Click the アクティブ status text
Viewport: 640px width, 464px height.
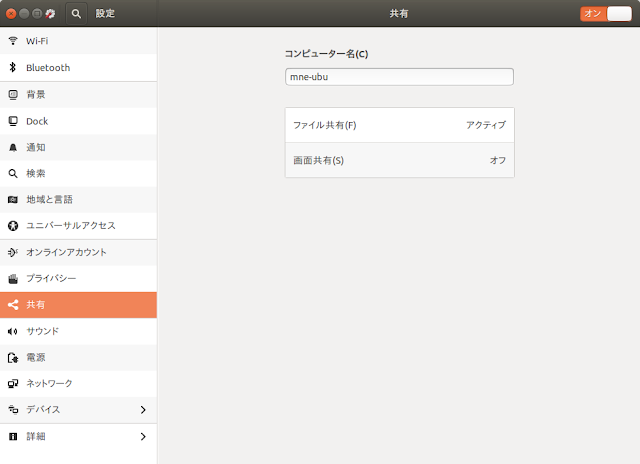(486, 125)
